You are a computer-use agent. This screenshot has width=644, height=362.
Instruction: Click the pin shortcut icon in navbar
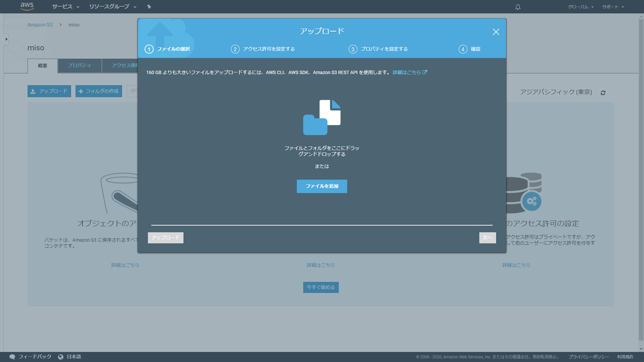click(x=149, y=7)
